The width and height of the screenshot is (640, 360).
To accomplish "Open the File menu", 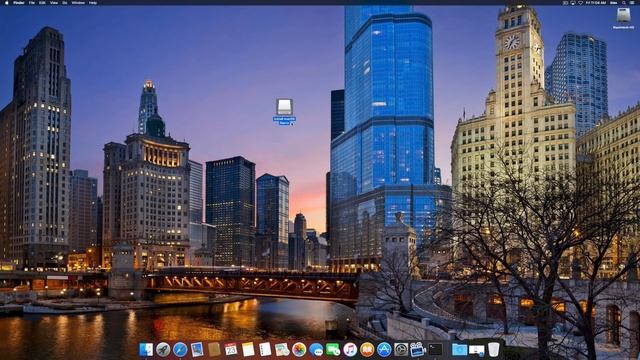I will [31, 2].
